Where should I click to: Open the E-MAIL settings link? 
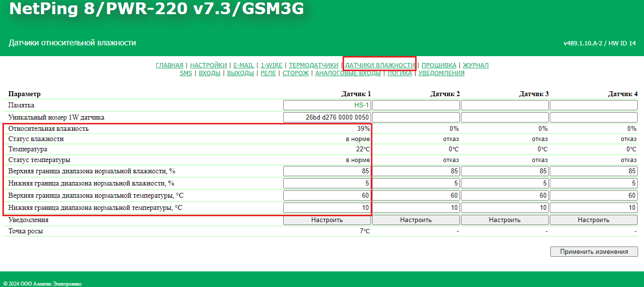(x=243, y=65)
